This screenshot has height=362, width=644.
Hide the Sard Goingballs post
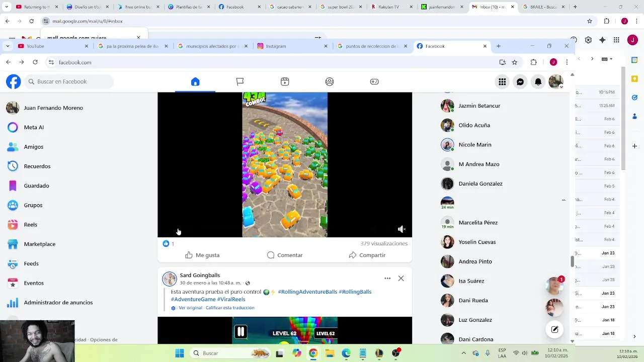pyautogui.click(x=401, y=278)
